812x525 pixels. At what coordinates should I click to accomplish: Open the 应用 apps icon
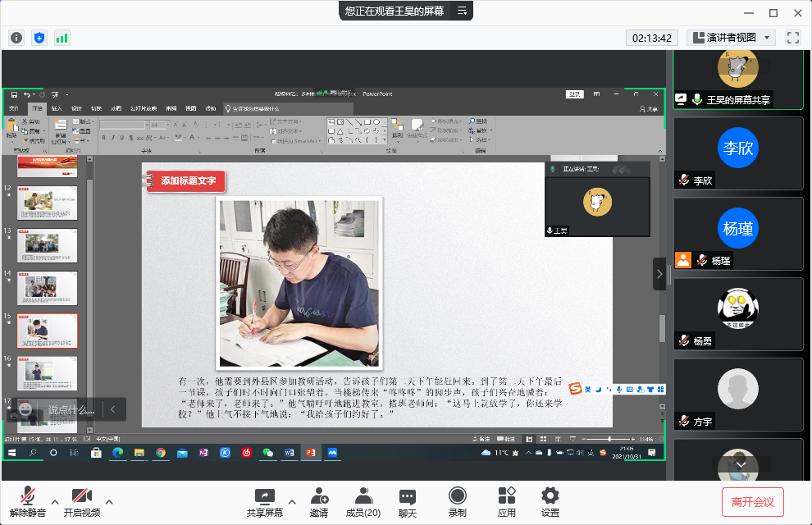click(x=507, y=501)
